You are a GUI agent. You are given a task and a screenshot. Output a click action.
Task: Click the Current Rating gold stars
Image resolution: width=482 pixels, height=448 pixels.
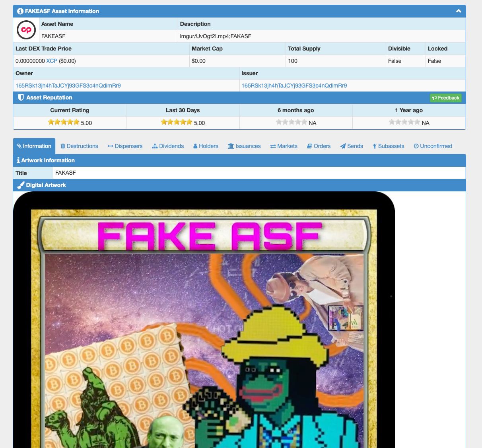click(64, 122)
